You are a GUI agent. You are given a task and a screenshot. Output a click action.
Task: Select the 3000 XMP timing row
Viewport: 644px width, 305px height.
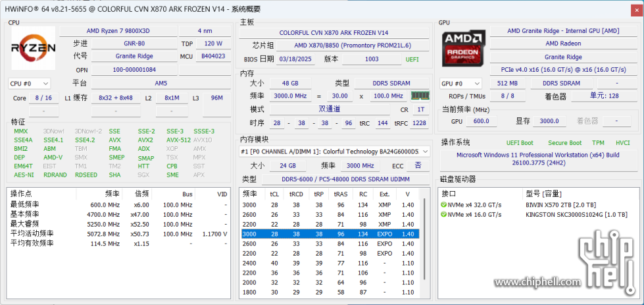tap(330, 205)
